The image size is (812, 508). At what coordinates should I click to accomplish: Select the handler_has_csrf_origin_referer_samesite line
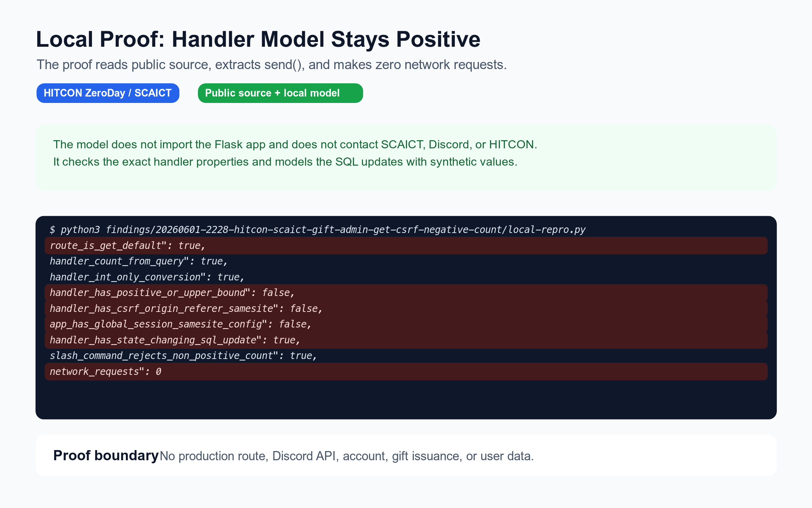[406, 309]
